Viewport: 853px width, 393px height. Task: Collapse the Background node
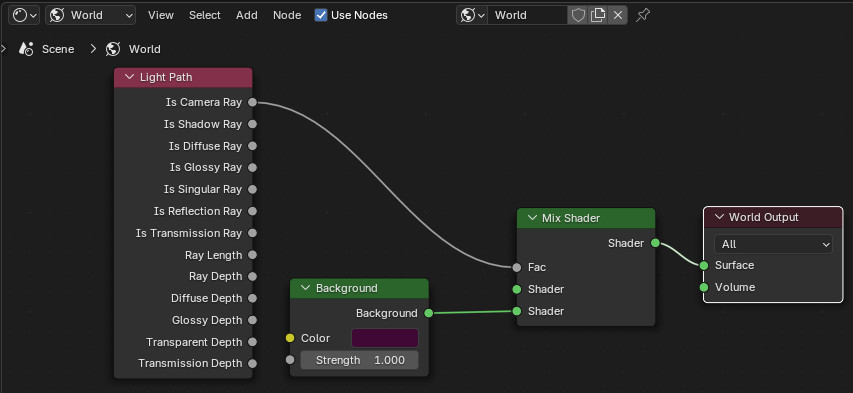[305, 288]
